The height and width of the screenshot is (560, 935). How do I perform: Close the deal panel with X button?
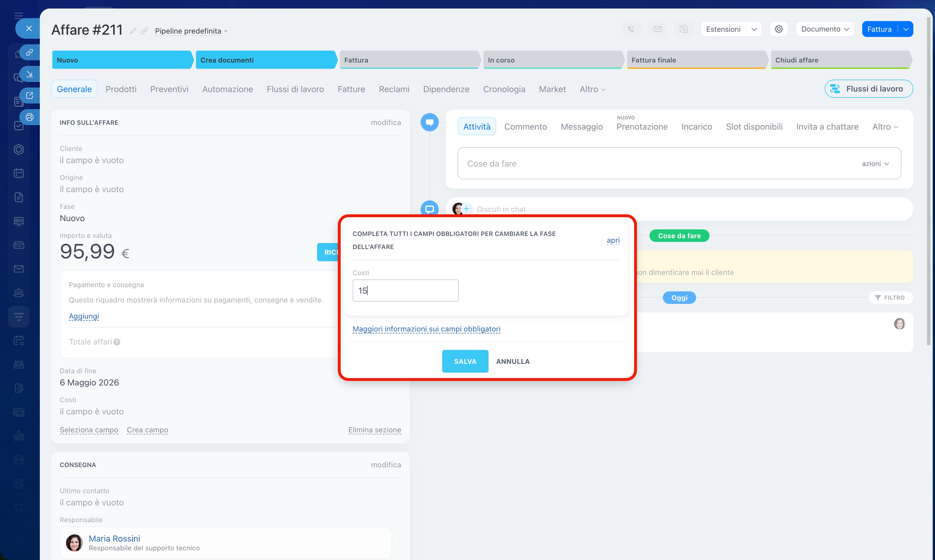click(29, 28)
